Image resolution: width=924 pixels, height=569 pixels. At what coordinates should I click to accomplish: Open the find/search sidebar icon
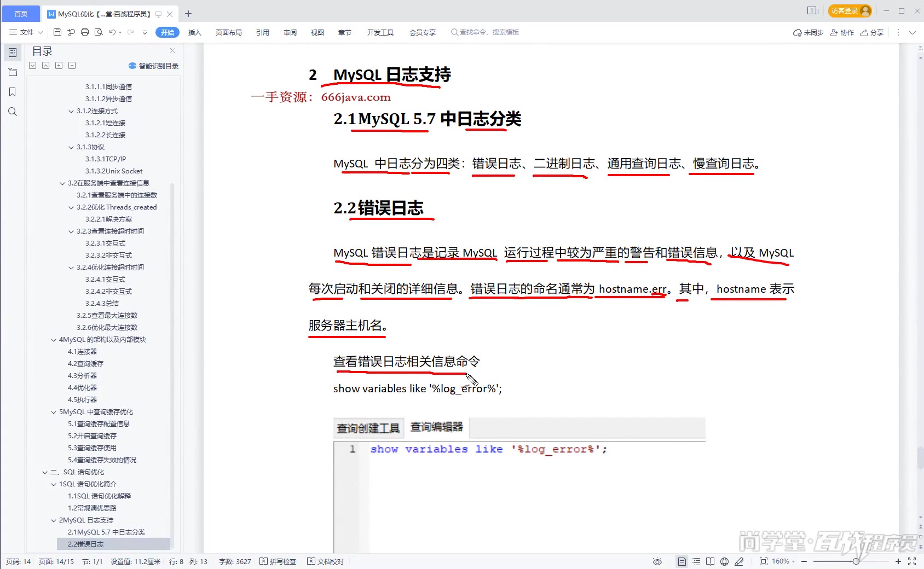coord(13,112)
